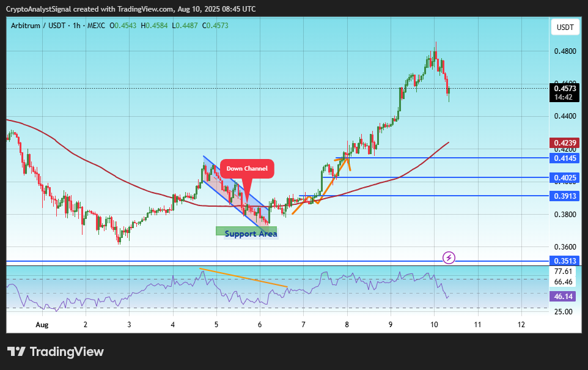
Task: Click the 0.4800 price scale label
Action: [565, 51]
